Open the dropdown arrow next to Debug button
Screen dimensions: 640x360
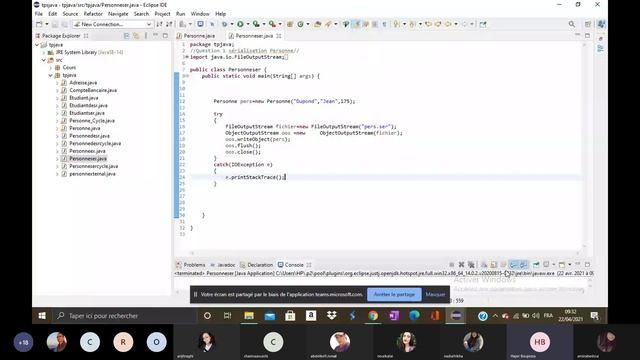[231, 24]
